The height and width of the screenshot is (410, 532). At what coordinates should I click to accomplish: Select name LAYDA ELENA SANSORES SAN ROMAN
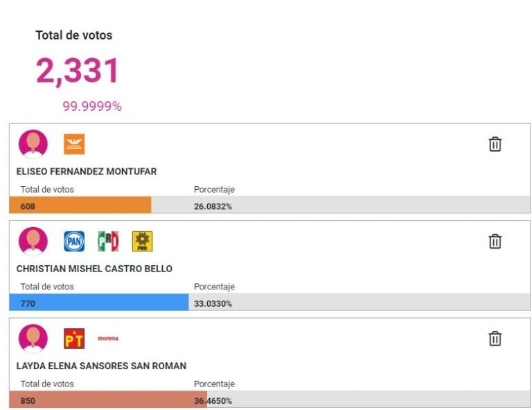point(101,366)
